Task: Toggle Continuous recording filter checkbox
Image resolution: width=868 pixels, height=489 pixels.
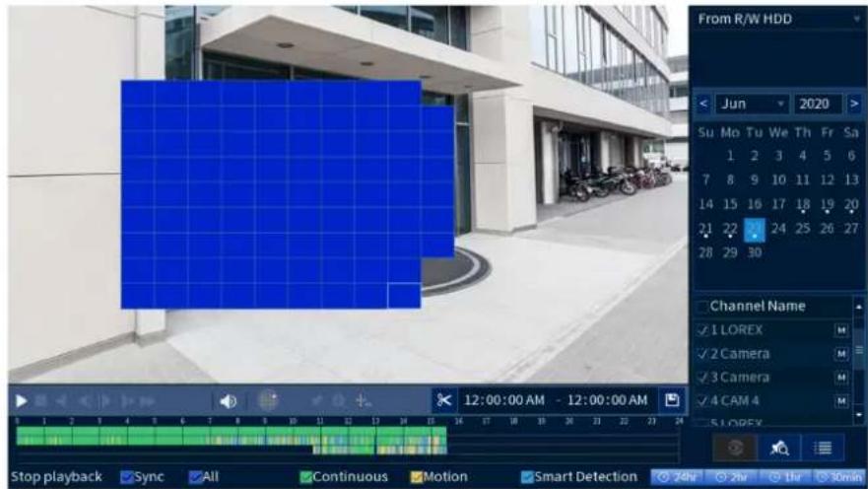Action: click(x=305, y=477)
